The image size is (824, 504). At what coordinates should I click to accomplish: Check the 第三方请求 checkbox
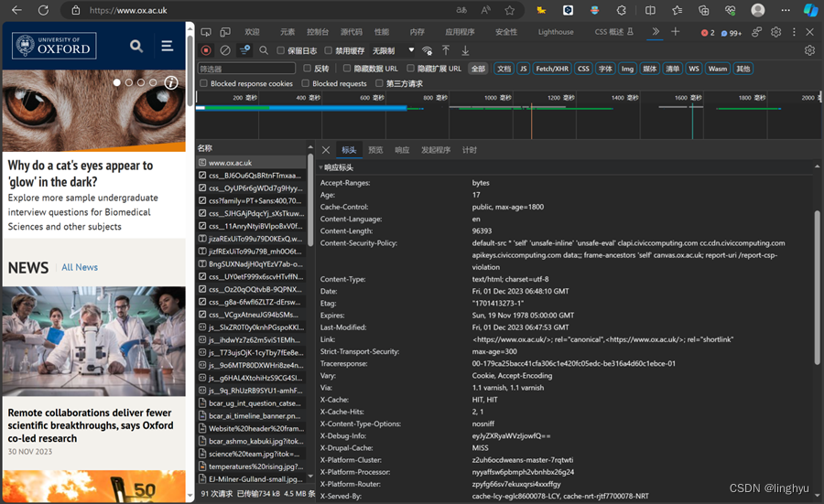[379, 83]
